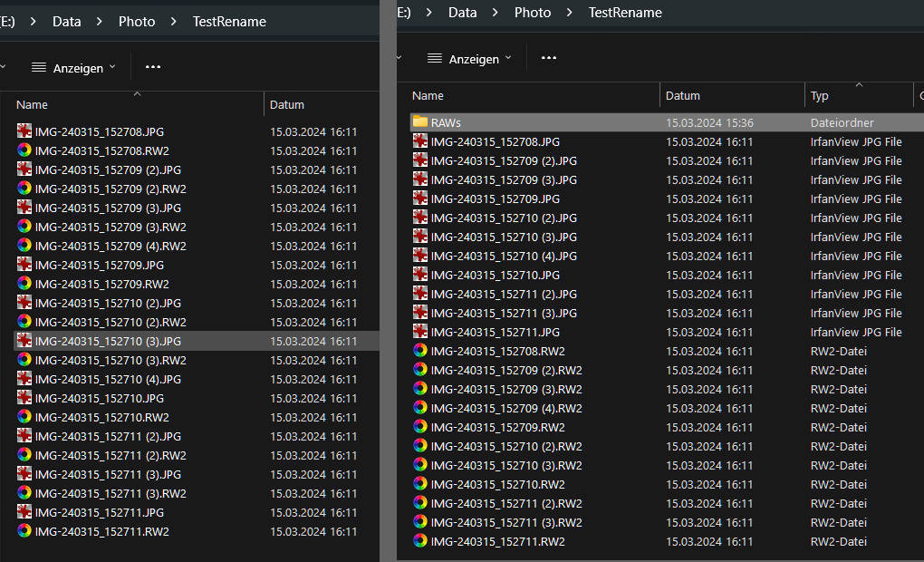Open the three-dot more menu in right window
924x562 pixels.
tap(549, 58)
